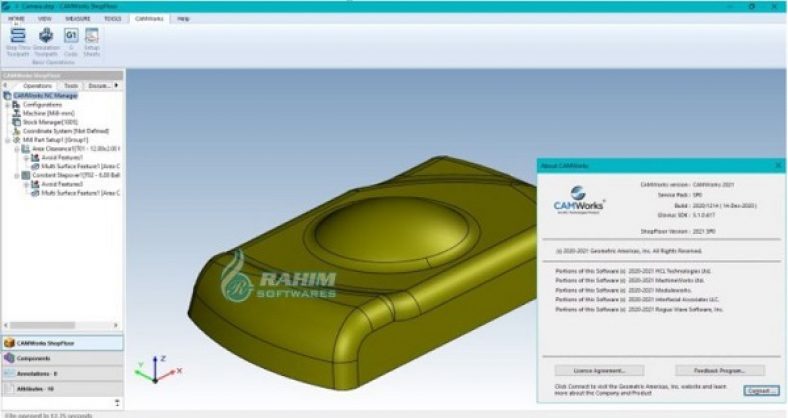Collapse the Area Clearance1 operation node
788x418 pixels.
tap(17, 149)
